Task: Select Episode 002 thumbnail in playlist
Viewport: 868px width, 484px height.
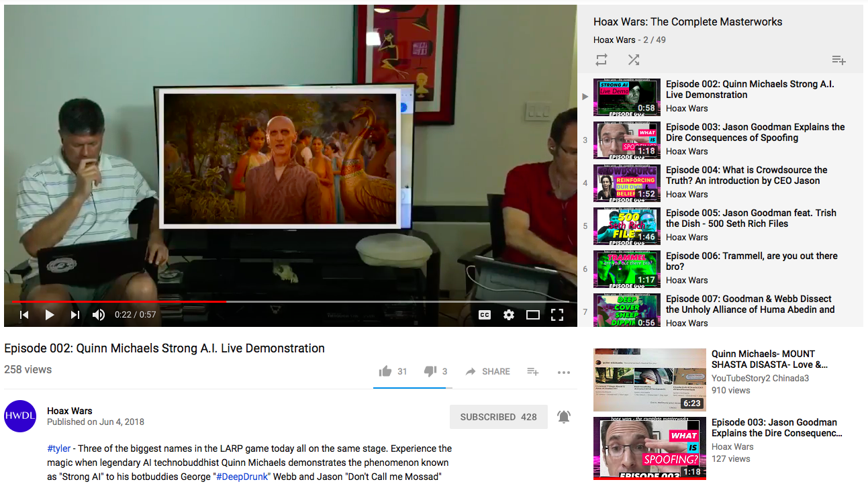Action: [627, 96]
